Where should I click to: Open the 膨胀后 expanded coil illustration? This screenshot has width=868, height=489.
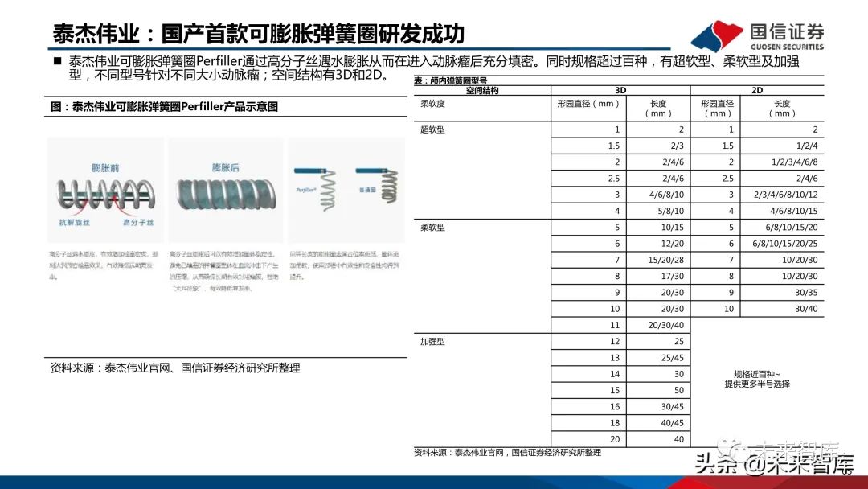point(225,190)
